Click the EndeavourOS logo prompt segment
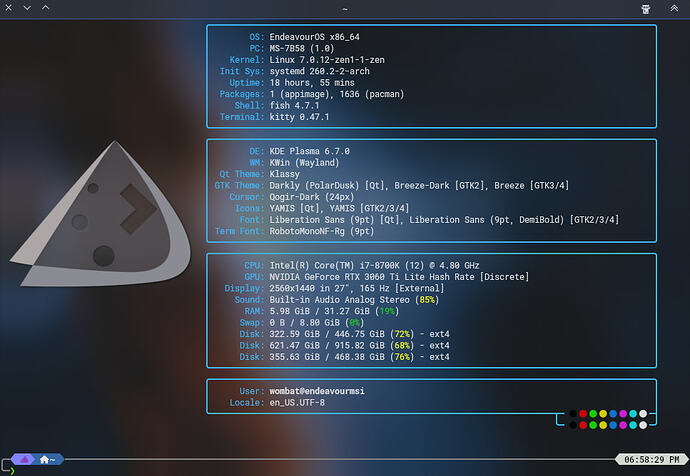 (25, 460)
